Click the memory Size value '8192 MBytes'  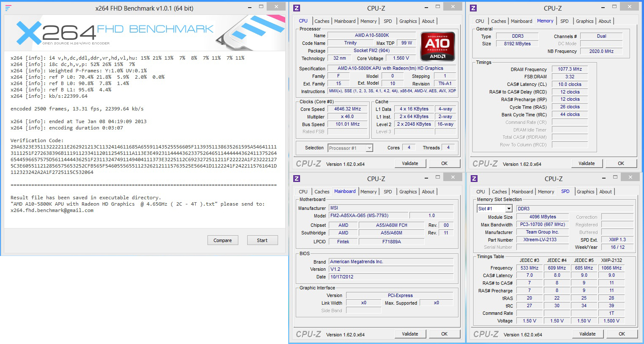[x=518, y=44]
